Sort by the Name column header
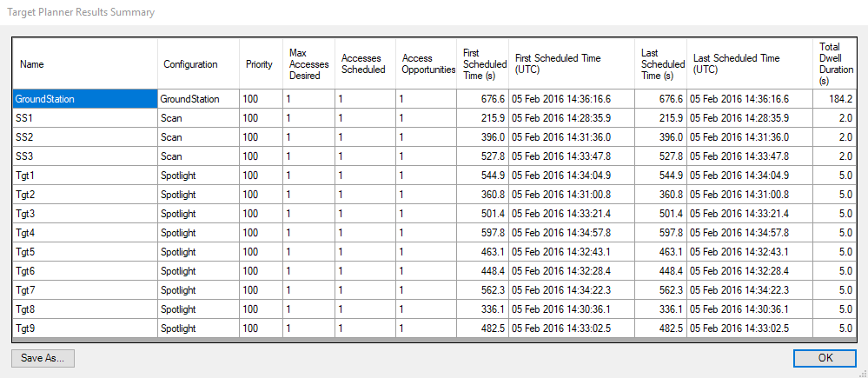 (x=84, y=64)
